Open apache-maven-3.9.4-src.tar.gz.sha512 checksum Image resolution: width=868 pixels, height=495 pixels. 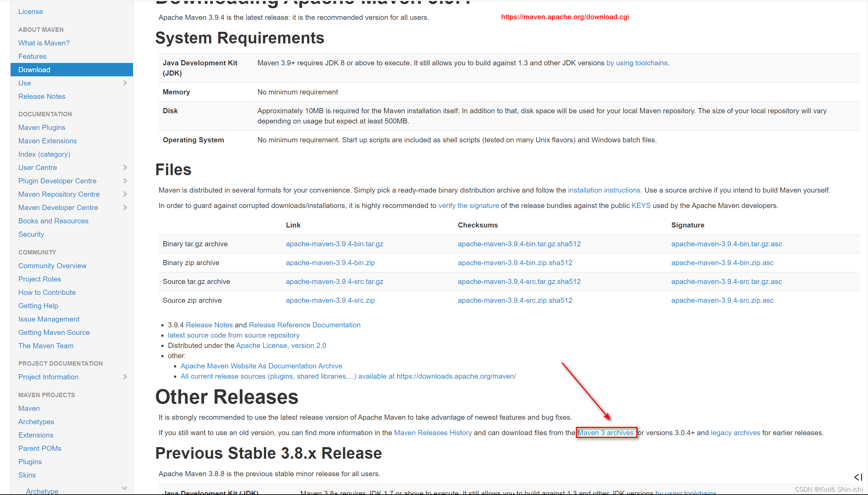(x=519, y=282)
